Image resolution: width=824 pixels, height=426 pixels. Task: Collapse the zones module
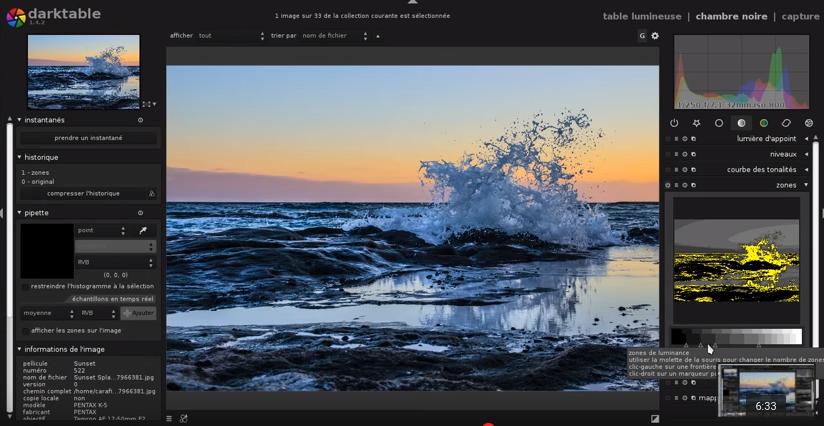(807, 185)
